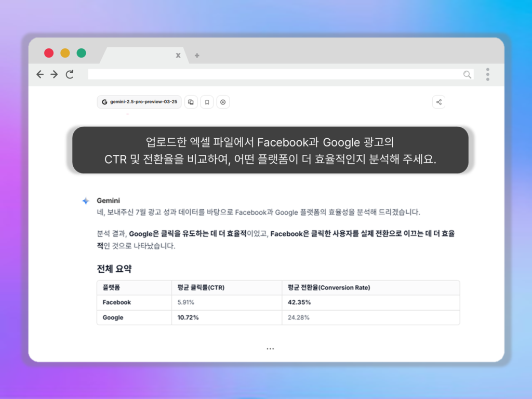The image size is (532, 399).
Task: Open the browser three-dot menu
Action: coord(487,74)
